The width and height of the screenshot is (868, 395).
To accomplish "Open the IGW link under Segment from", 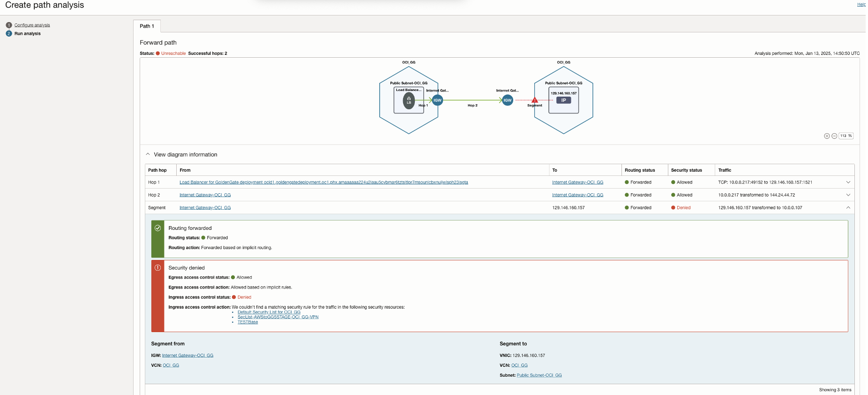I will coord(188,356).
